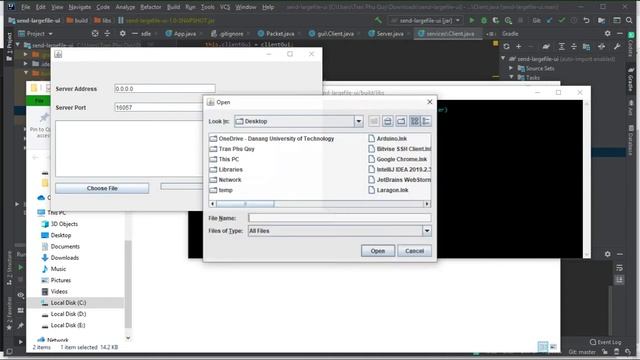Click the Choose File button
Image resolution: width=640 pixels, height=360 pixels.
pos(102,188)
